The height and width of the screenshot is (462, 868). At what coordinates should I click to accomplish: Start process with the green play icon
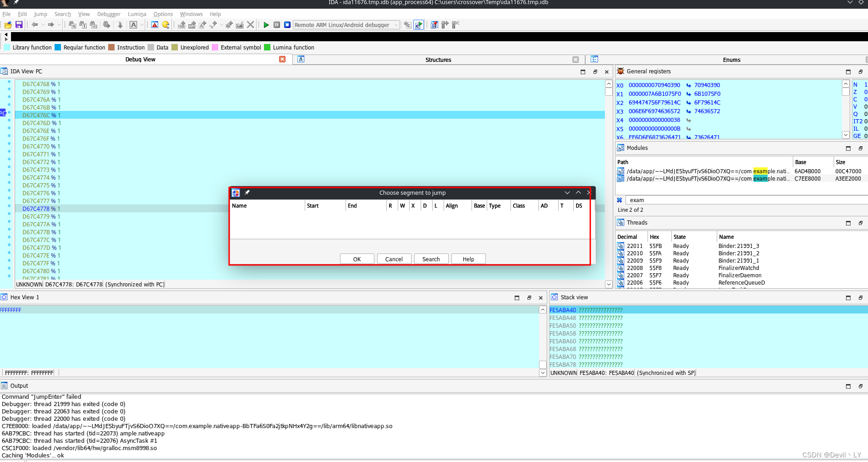pyautogui.click(x=266, y=25)
